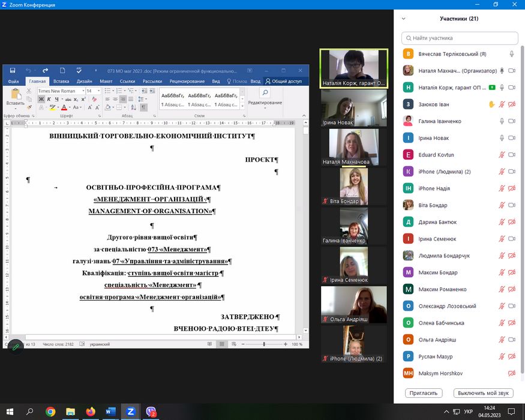Click the Save icon in Word's quick access toolbar
This screenshot has width=525, height=420.
tap(12, 70)
